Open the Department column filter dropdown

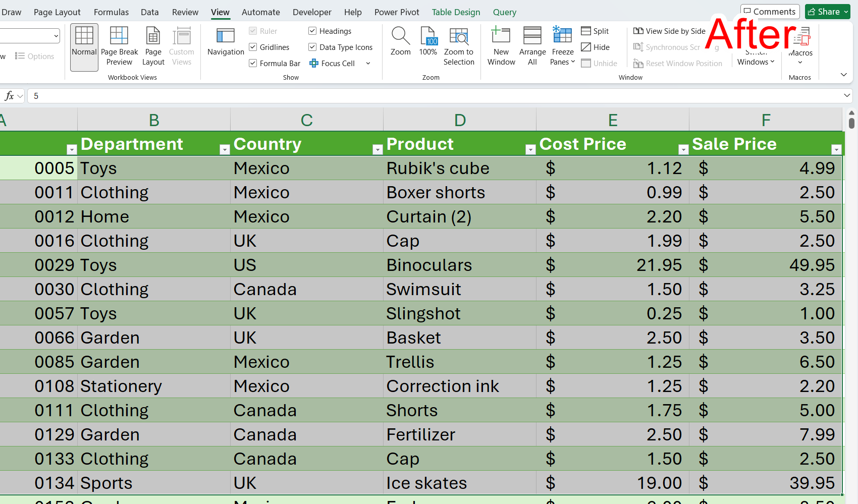point(225,149)
